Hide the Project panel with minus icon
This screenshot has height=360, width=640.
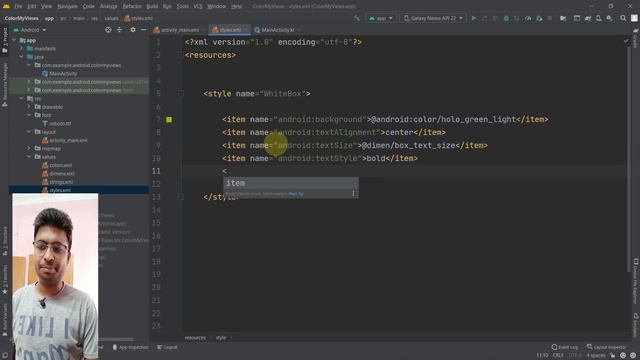click(x=144, y=30)
